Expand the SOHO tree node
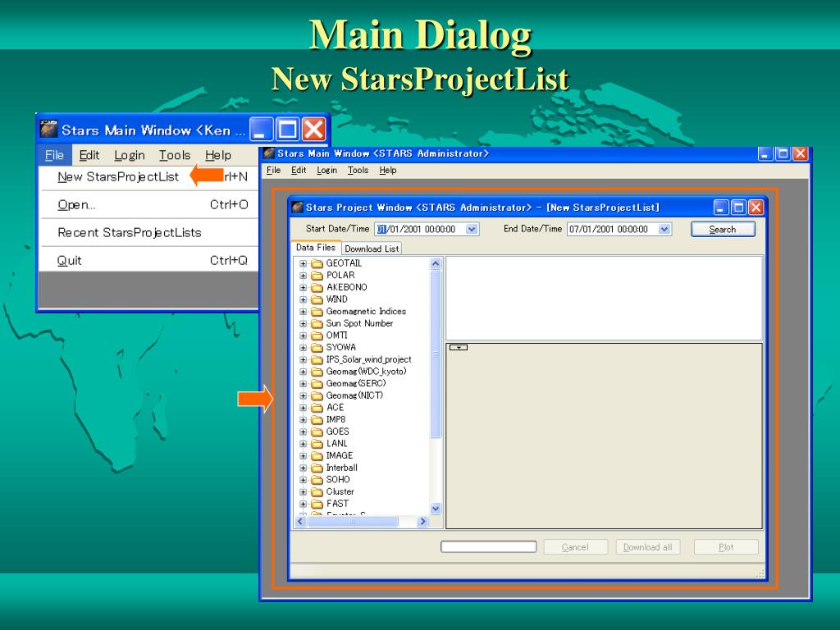Viewport: 840px width, 630px height. (x=303, y=480)
